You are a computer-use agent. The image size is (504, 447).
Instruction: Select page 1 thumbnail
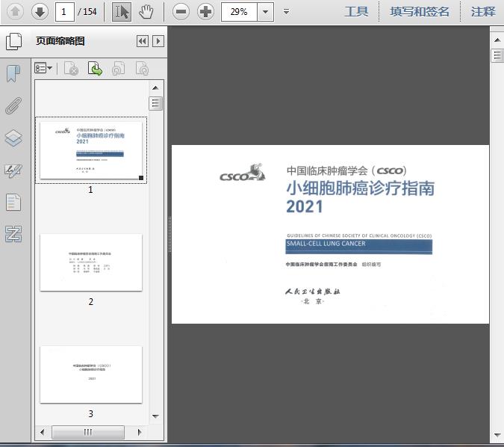(x=91, y=150)
